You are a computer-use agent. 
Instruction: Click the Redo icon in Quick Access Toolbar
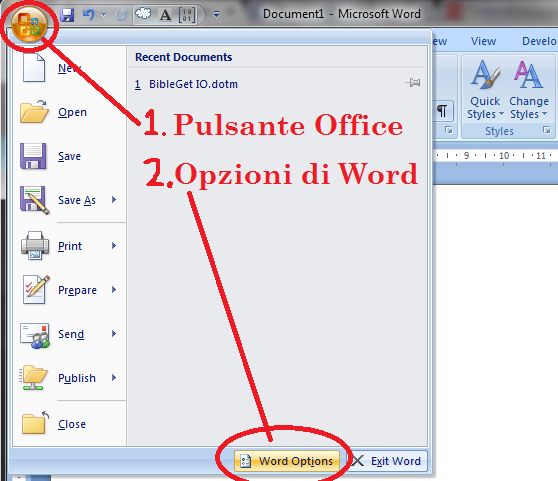coord(121,15)
